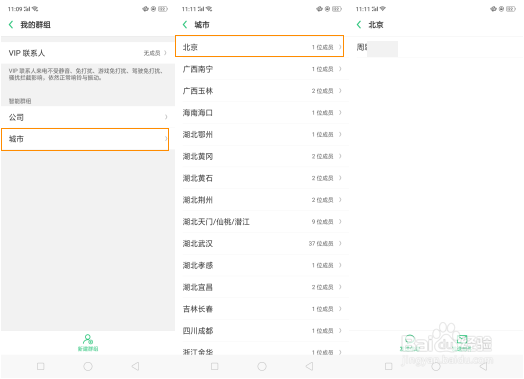Open chevron on 广西南宁 row

click(x=340, y=69)
